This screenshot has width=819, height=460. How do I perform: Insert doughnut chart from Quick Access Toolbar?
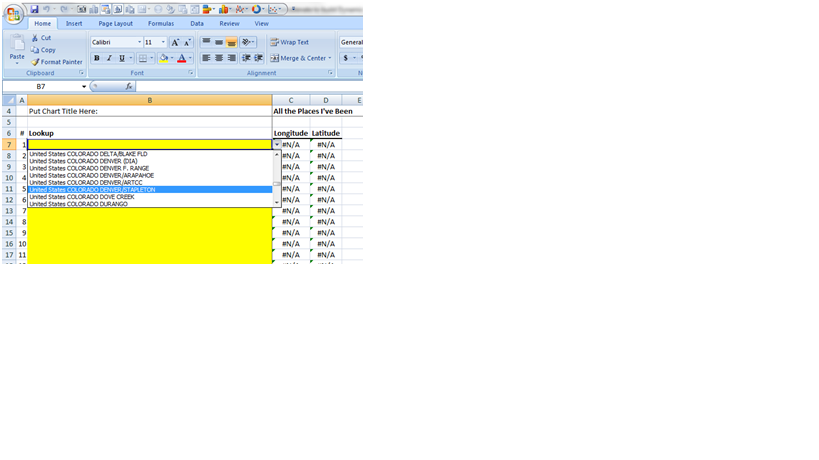[x=256, y=9]
